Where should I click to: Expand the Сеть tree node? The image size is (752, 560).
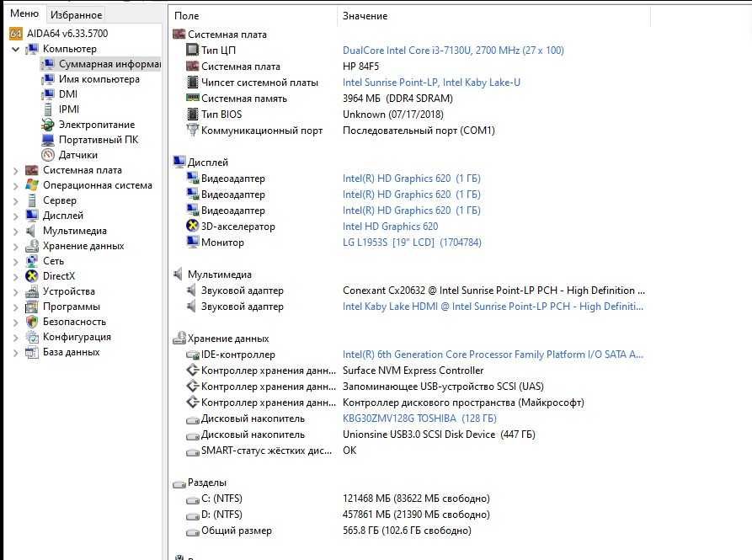15,262
